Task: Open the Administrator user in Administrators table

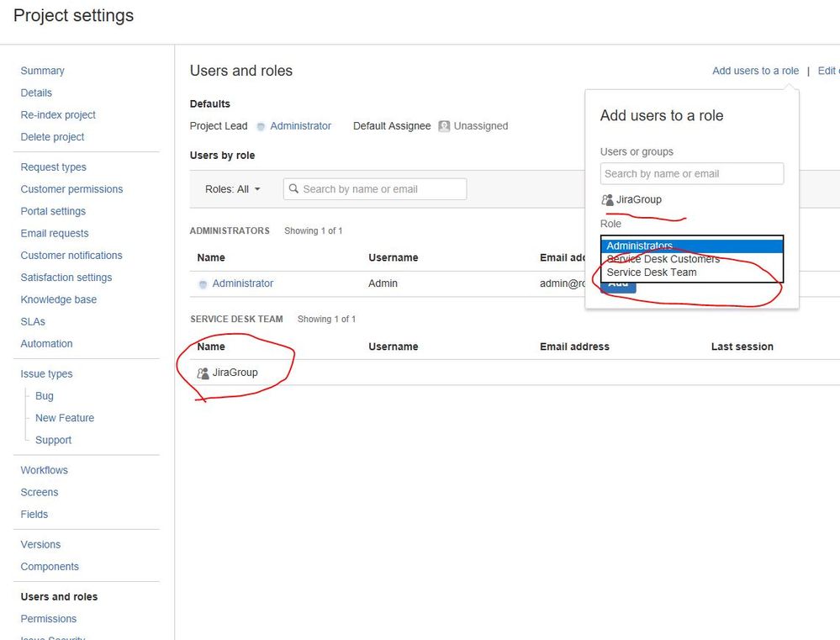Action: click(243, 283)
